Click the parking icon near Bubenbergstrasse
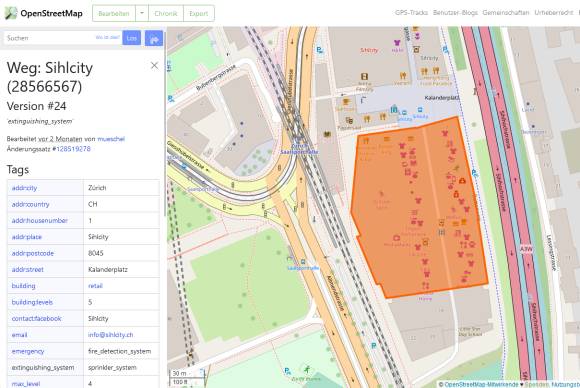This screenshot has width=580, height=388. coord(171,99)
